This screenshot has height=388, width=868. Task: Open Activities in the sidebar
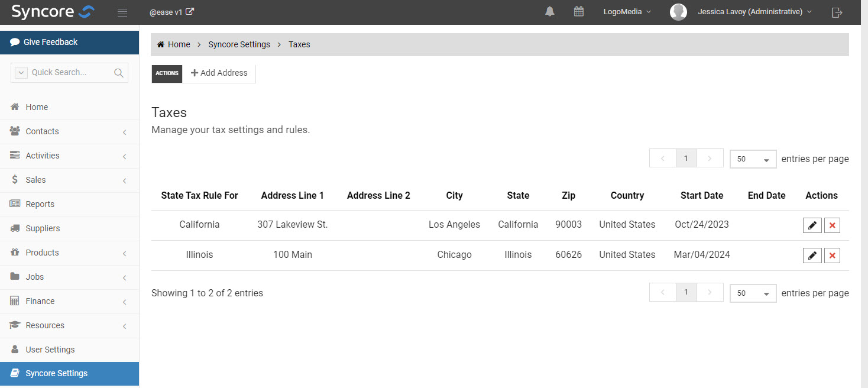[69, 156]
